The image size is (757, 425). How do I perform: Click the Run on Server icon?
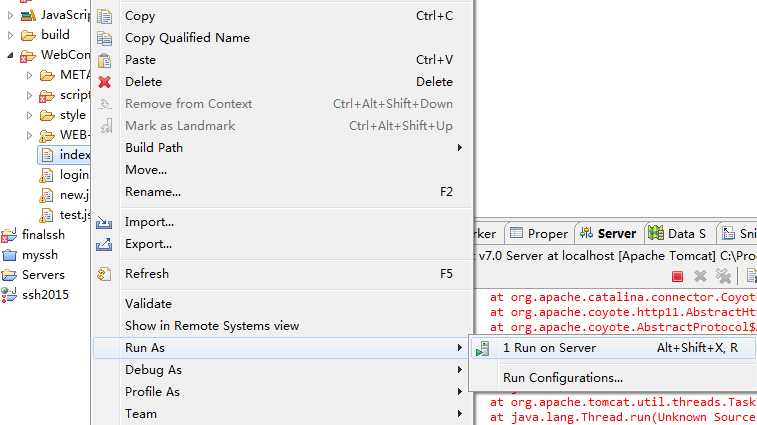[x=482, y=349]
